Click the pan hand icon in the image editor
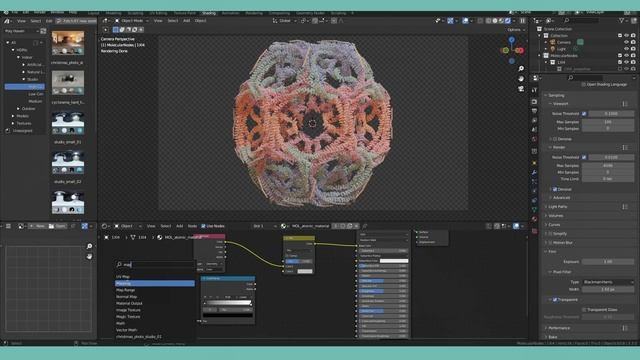The image size is (640, 360). (89, 256)
